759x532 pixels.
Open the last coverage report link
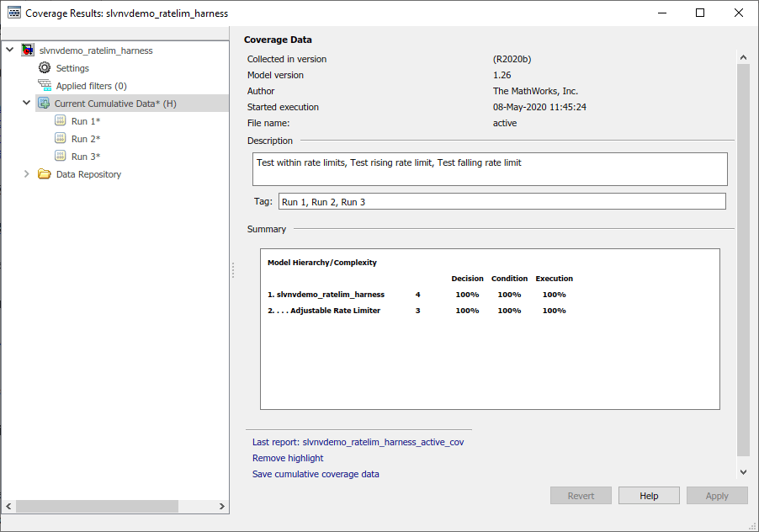click(x=358, y=442)
